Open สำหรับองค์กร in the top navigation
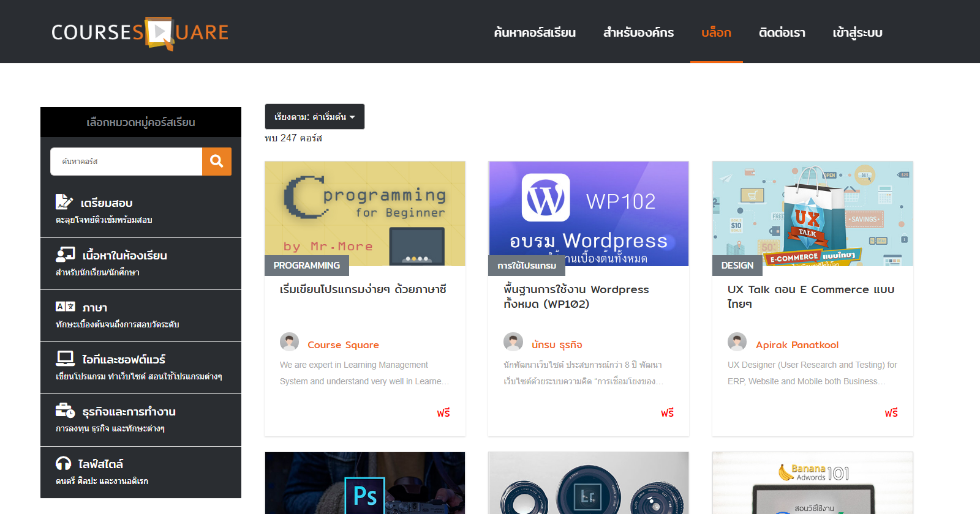 [638, 32]
